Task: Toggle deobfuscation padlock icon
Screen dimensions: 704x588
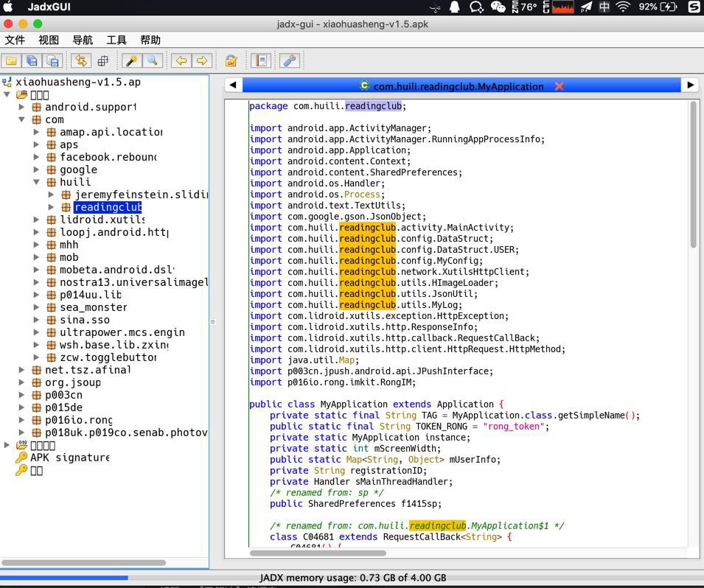Action: click(x=231, y=61)
